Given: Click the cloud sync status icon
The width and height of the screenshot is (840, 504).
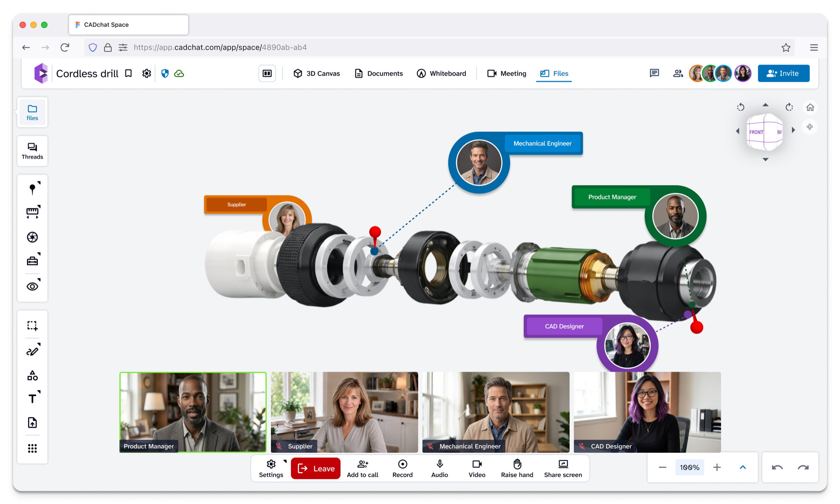Looking at the screenshot, I should point(179,73).
